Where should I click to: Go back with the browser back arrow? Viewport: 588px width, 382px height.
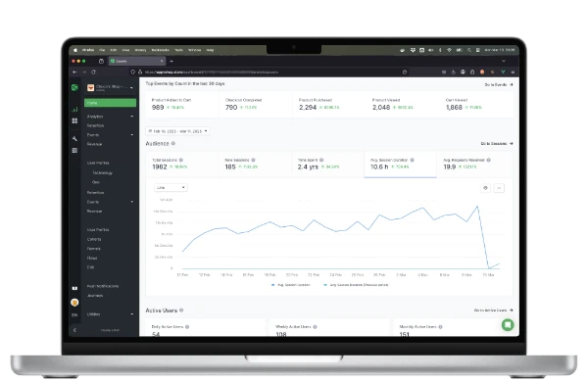pyautogui.click(x=74, y=72)
